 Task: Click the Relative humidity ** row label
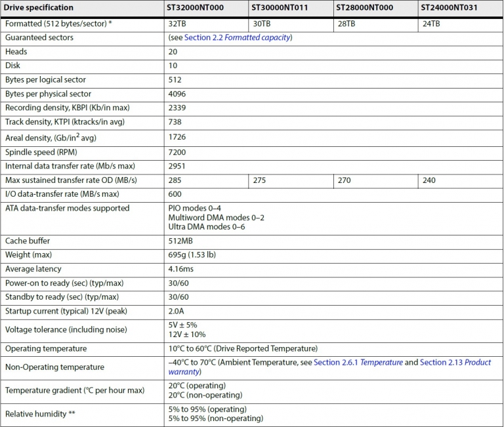[40, 414]
